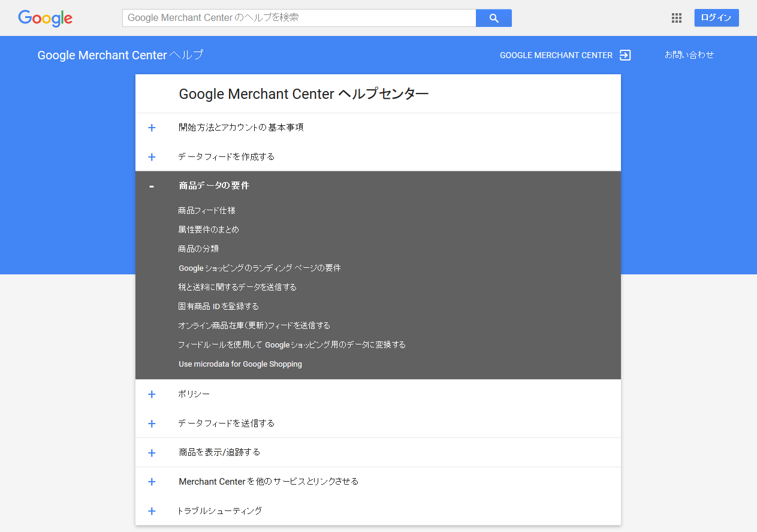Viewport: 757px width, 532px height.
Task: Click the Google logo
Action: pos(46,18)
